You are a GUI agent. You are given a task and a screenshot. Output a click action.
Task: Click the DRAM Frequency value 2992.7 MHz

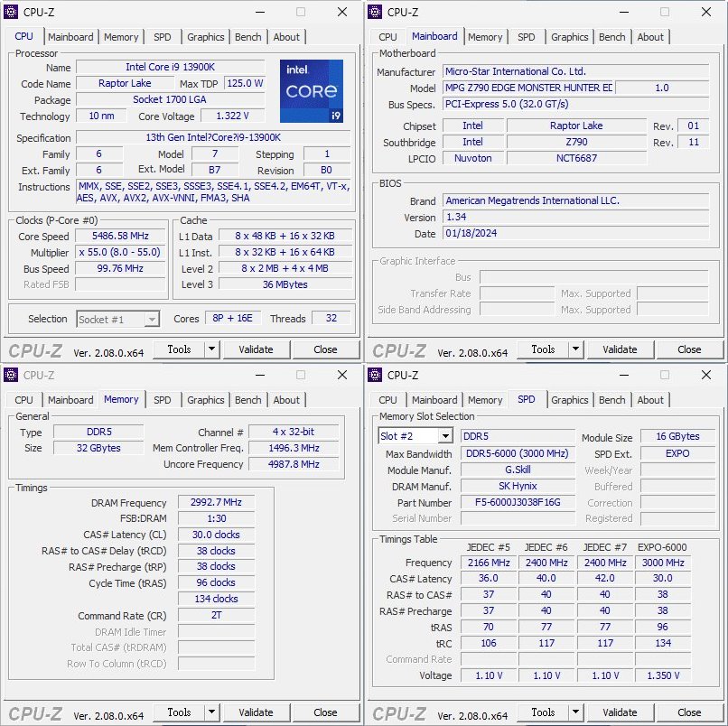(217, 502)
